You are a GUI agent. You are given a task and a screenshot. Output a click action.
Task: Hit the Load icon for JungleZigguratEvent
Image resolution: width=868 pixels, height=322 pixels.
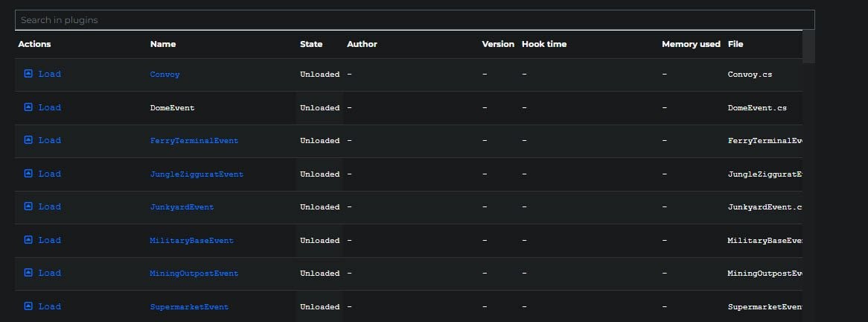(28, 174)
